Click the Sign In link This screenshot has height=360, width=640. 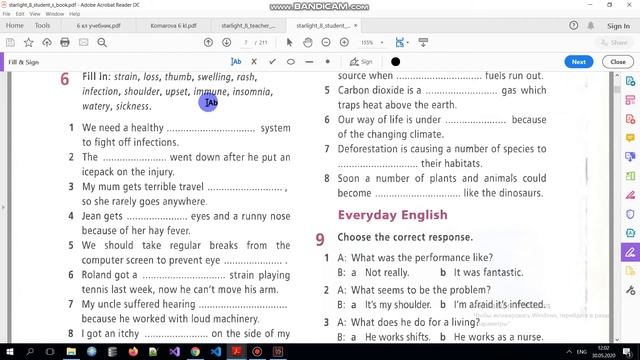click(x=618, y=26)
